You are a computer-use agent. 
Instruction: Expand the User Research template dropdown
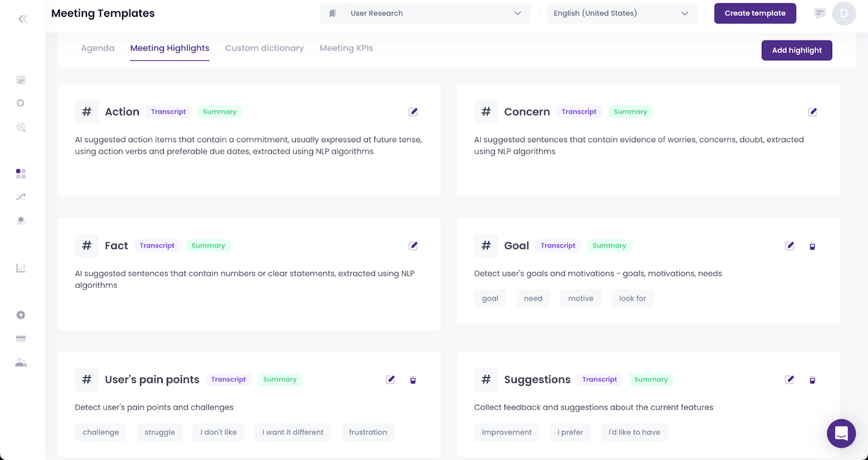[426, 14]
